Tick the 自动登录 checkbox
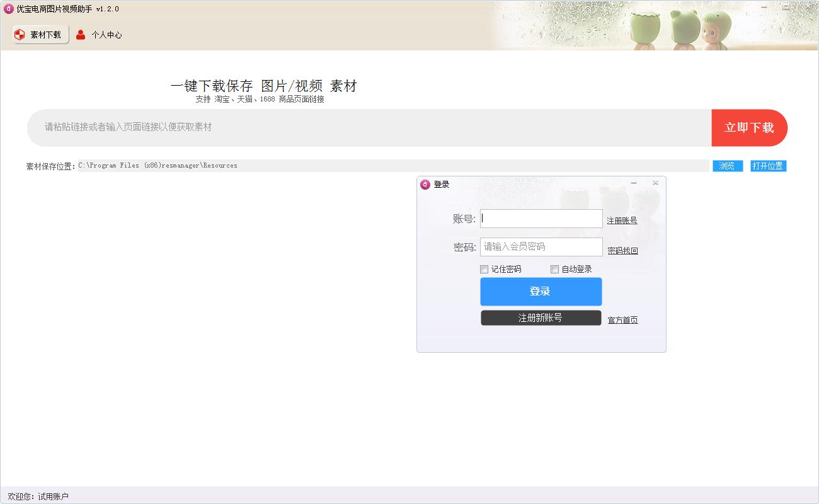 [555, 269]
